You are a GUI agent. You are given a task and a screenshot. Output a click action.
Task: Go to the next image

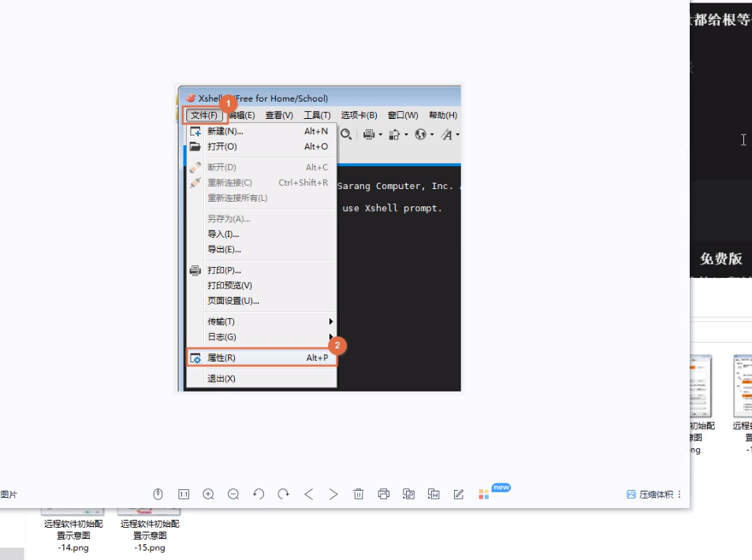tap(333, 494)
